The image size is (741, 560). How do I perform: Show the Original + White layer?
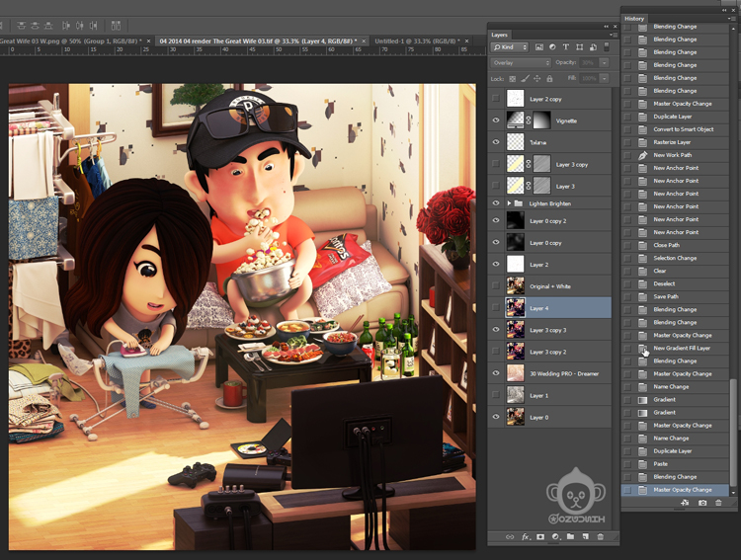pos(496,285)
